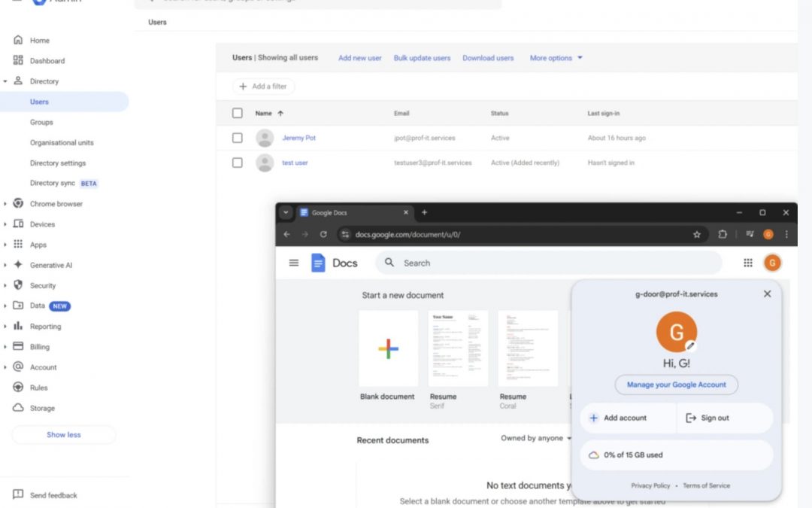This screenshot has width=812, height=508.
Task: Click Add account in popup
Action: pyautogui.click(x=628, y=418)
